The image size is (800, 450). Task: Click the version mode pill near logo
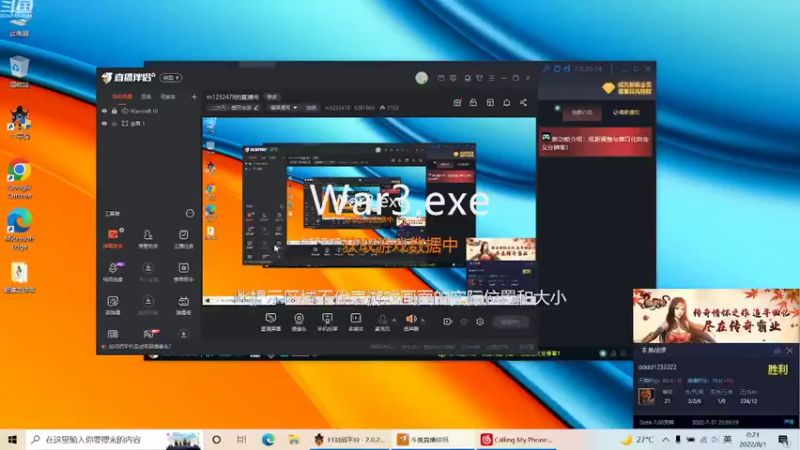[x=170, y=78]
